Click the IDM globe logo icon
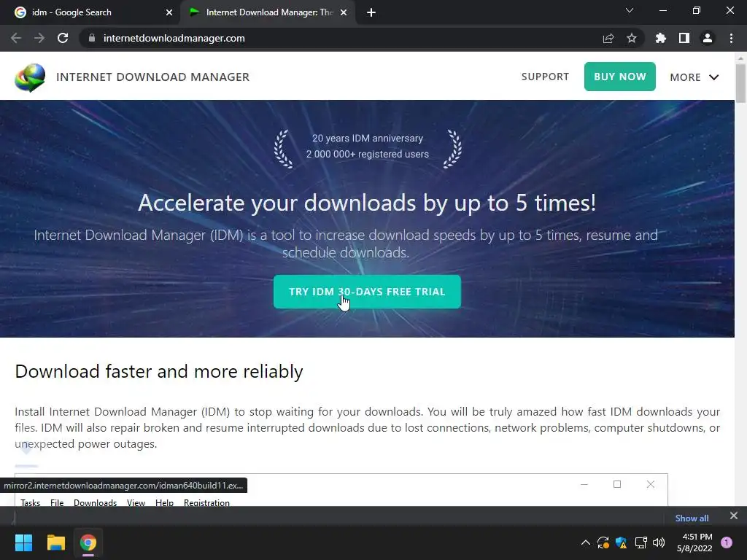 point(30,77)
